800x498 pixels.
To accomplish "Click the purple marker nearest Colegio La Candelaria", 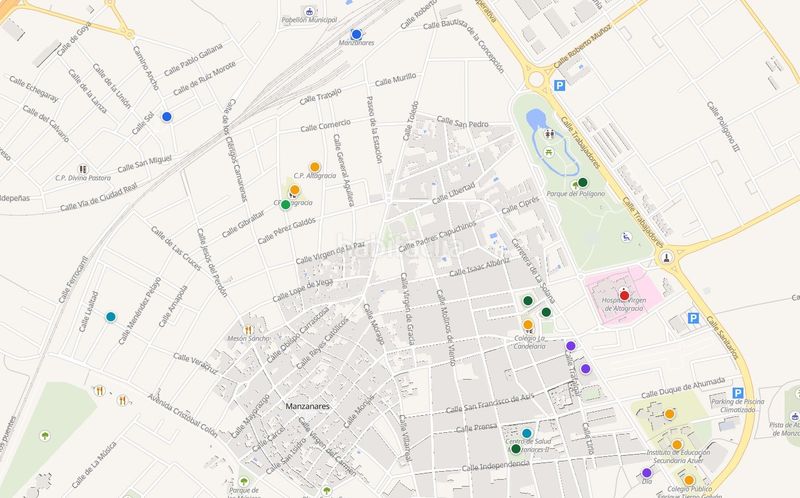I will coord(571,346).
